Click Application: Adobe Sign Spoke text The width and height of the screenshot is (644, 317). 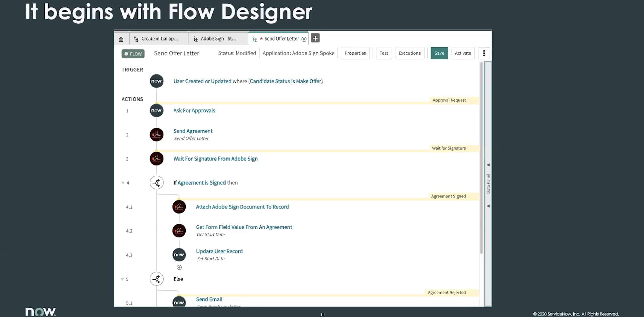(298, 53)
